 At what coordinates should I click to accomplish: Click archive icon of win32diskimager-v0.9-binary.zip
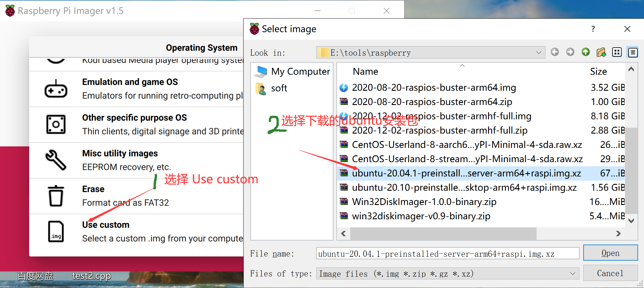pyautogui.click(x=344, y=216)
